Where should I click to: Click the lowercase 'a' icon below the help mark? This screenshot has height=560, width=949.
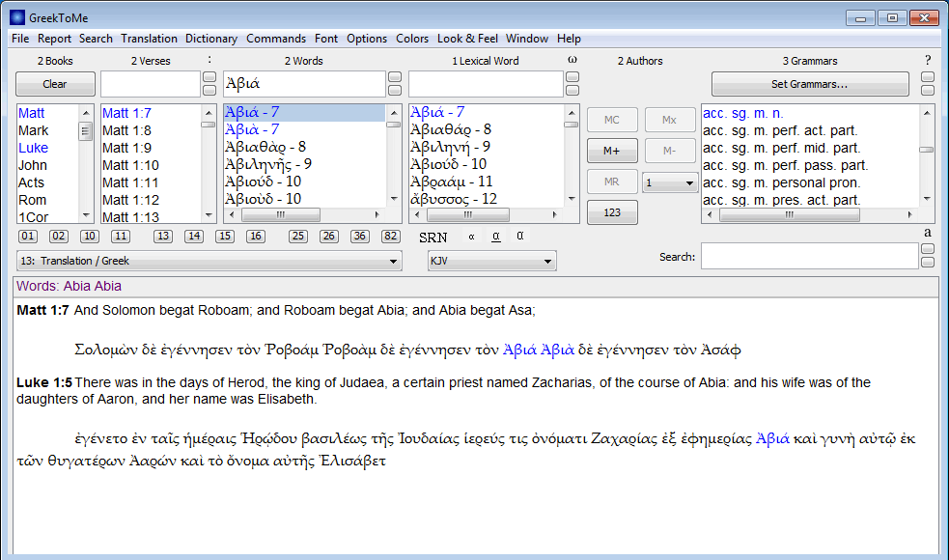click(x=927, y=232)
